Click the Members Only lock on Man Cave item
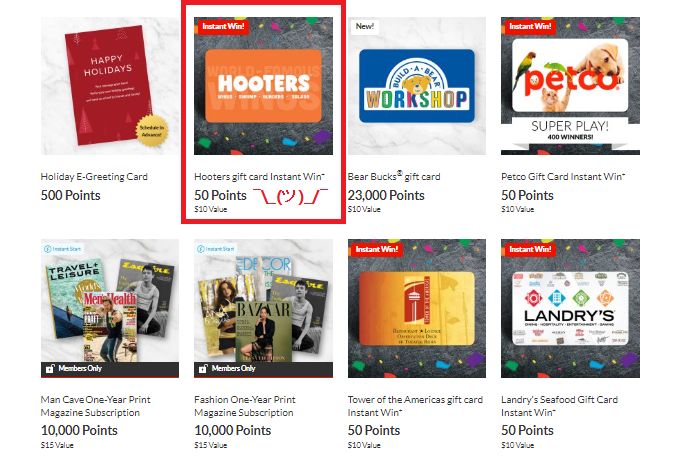This screenshot has width=681, height=469. coord(50,369)
